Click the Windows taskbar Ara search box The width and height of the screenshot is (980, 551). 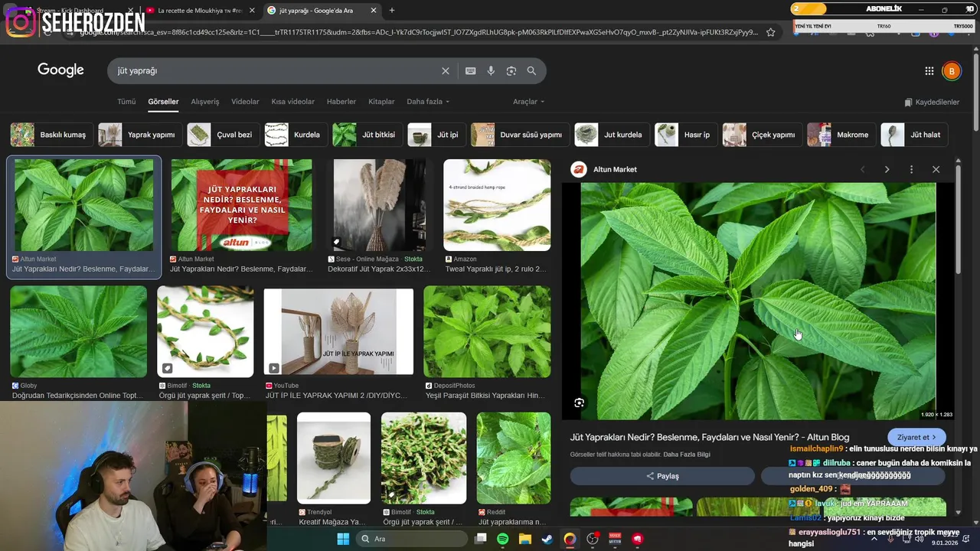[413, 539]
